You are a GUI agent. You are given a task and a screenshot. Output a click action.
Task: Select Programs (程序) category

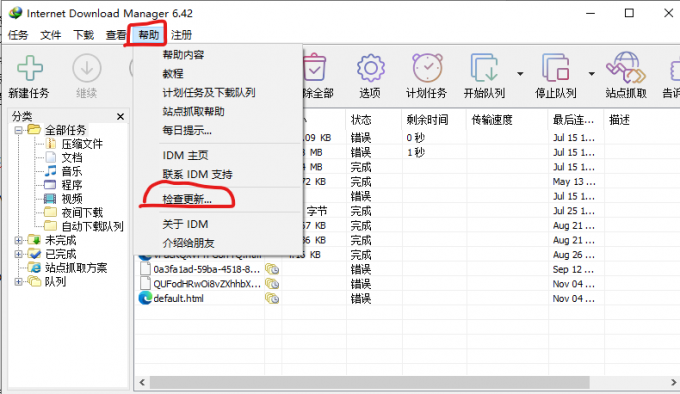pyautogui.click(x=72, y=185)
